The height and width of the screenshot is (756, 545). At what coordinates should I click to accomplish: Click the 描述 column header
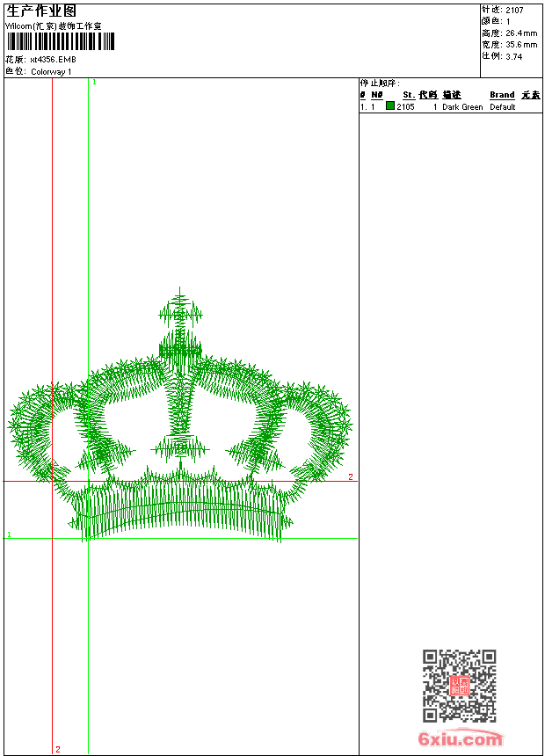pyautogui.click(x=452, y=95)
